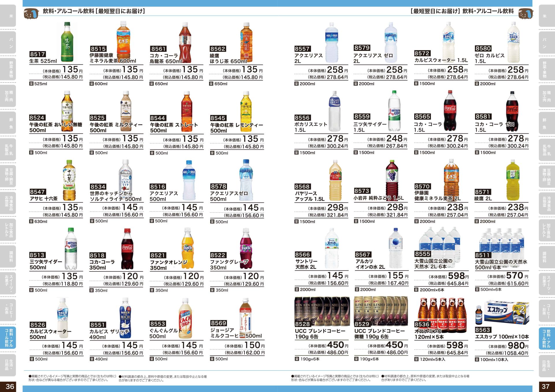Viewport: 555px width, 392px height.
Task: Select the 三ツ矢サイダー 1.5L bottle image
Action: (x=394, y=111)
